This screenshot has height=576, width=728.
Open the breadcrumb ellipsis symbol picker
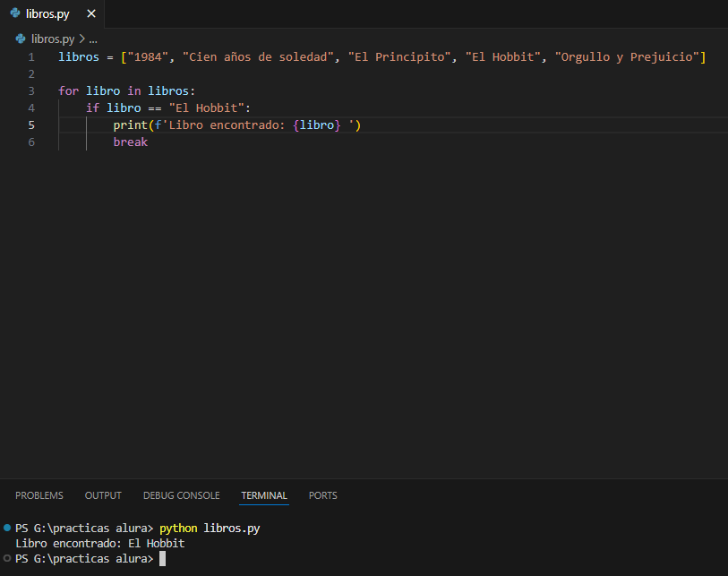(93, 39)
